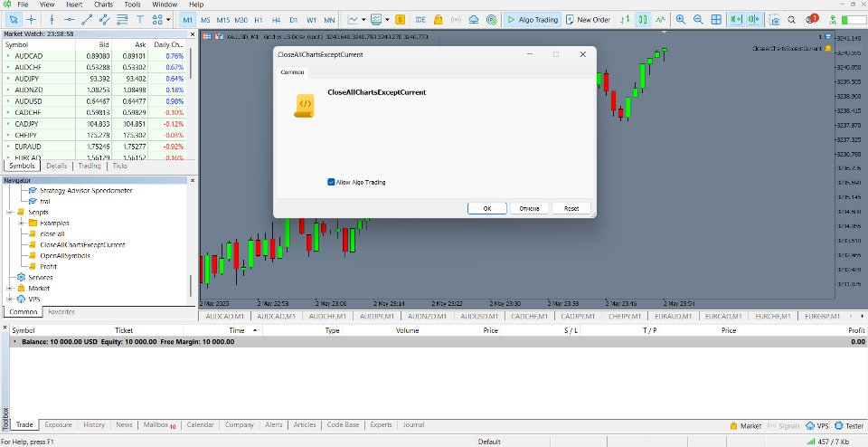Open the notifications icon with red badge
This screenshot has width=868, height=447.
811,19
